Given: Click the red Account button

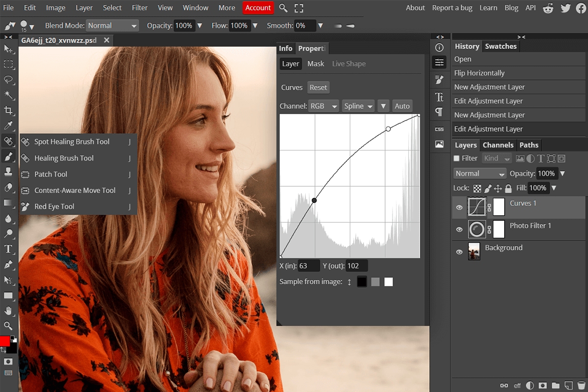Looking at the screenshot, I should point(258,8).
